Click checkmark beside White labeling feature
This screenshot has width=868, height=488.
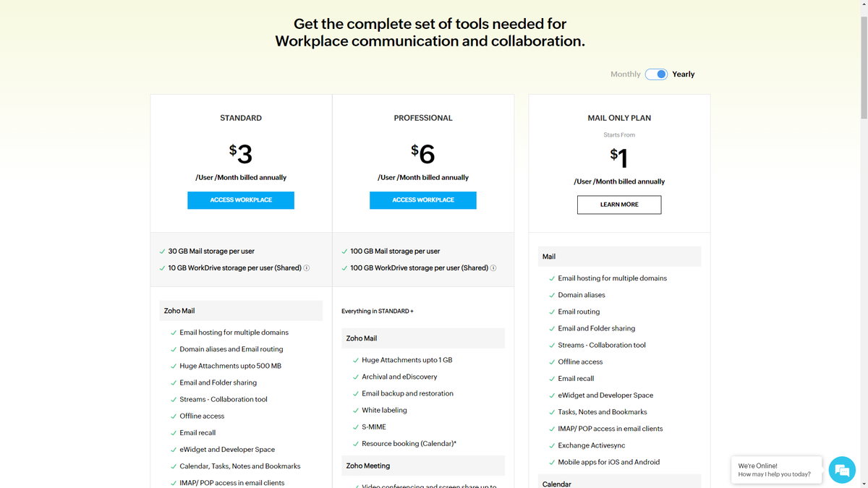click(355, 410)
